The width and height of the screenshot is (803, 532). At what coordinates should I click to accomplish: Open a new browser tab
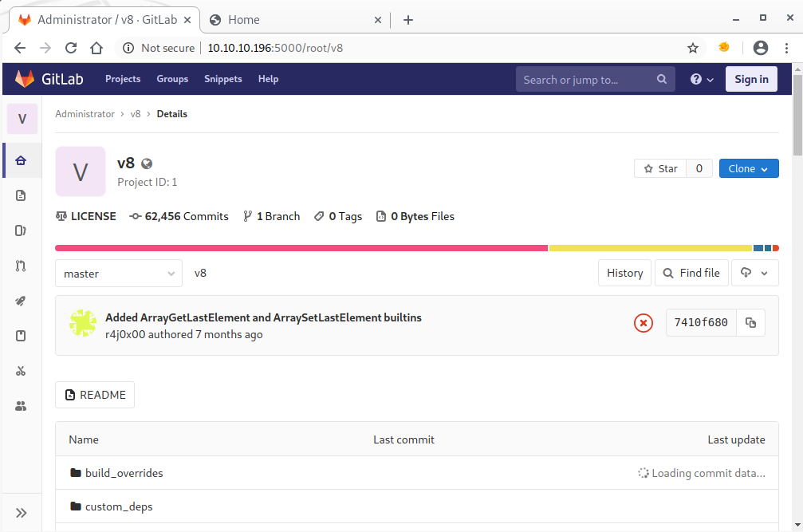408,20
